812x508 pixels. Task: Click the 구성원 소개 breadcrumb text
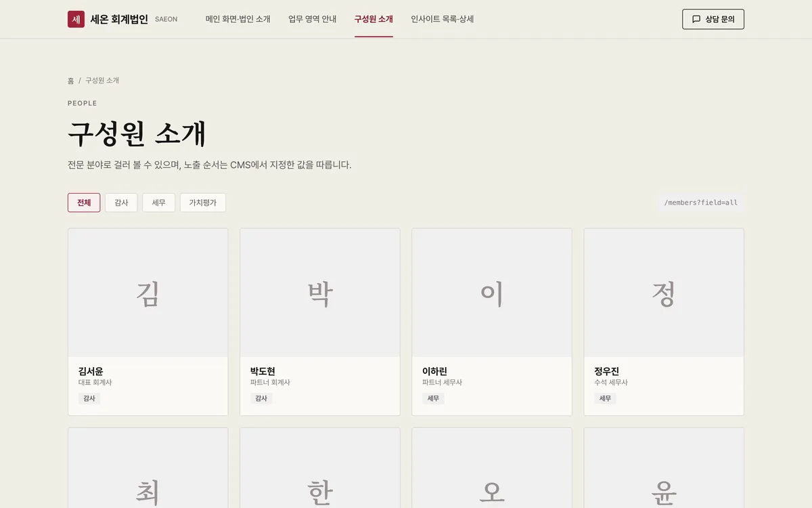(102, 80)
